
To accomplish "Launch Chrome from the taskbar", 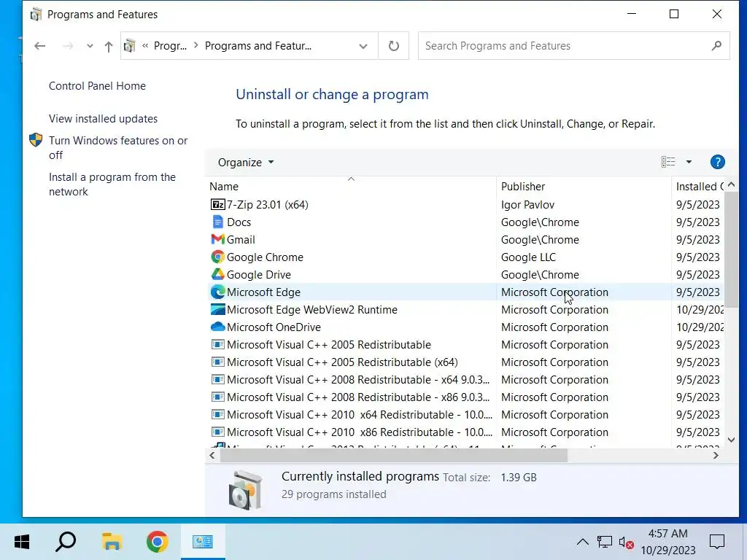I will pos(158,542).
